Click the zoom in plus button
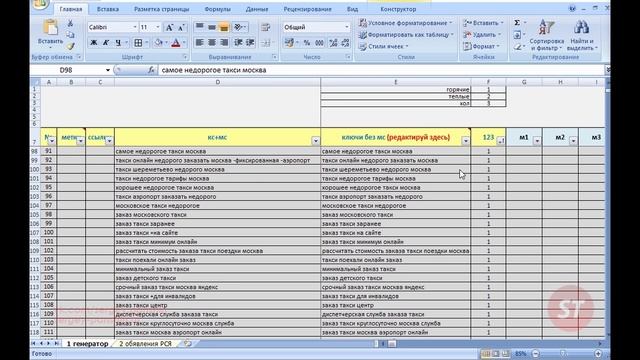The image size is (640, 360). tap(598, 354)
